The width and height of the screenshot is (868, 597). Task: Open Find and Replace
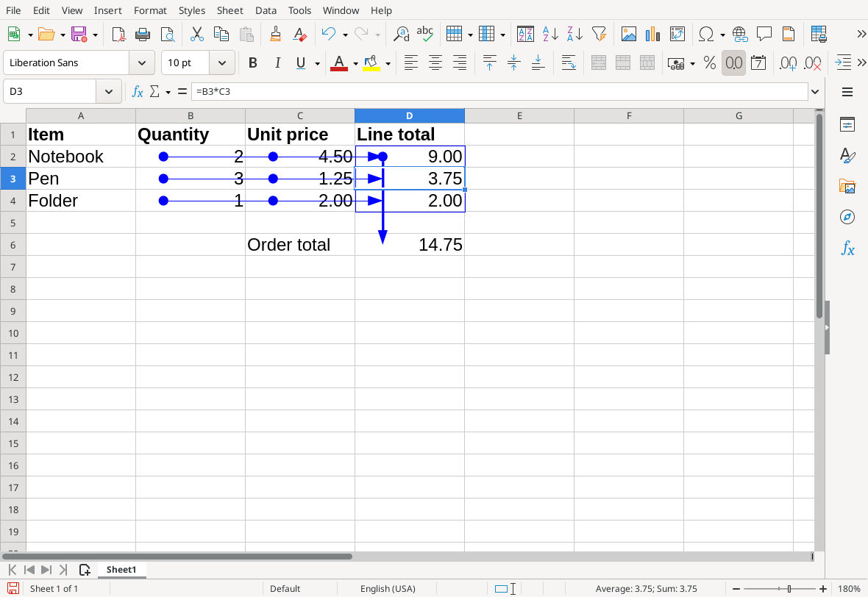(x=401, y=35)
